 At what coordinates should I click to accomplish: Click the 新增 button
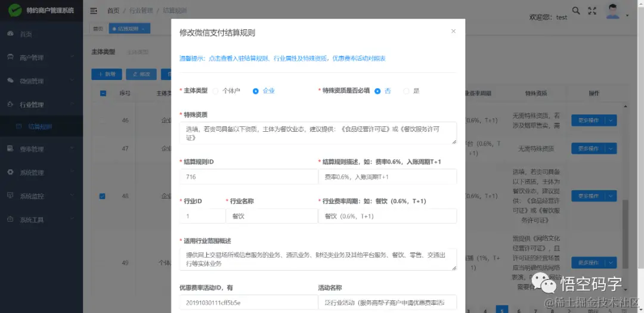(x=106, y=75)
